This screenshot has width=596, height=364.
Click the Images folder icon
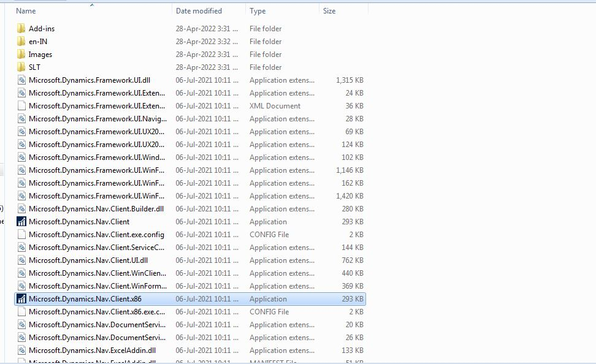click(21, 55)
